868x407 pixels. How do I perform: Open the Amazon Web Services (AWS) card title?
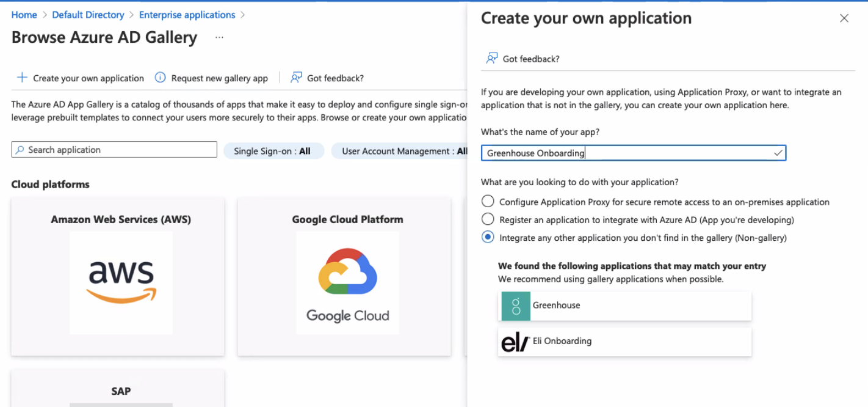121,219
